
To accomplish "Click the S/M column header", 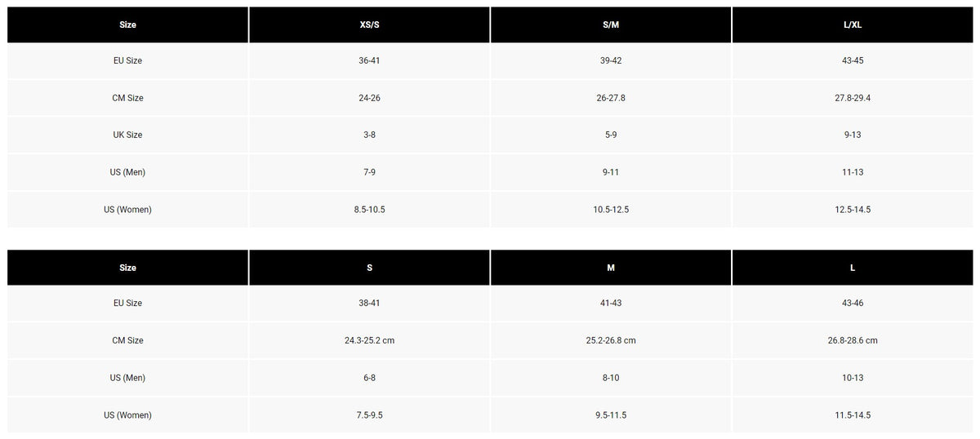I will (x=611, y=24).
